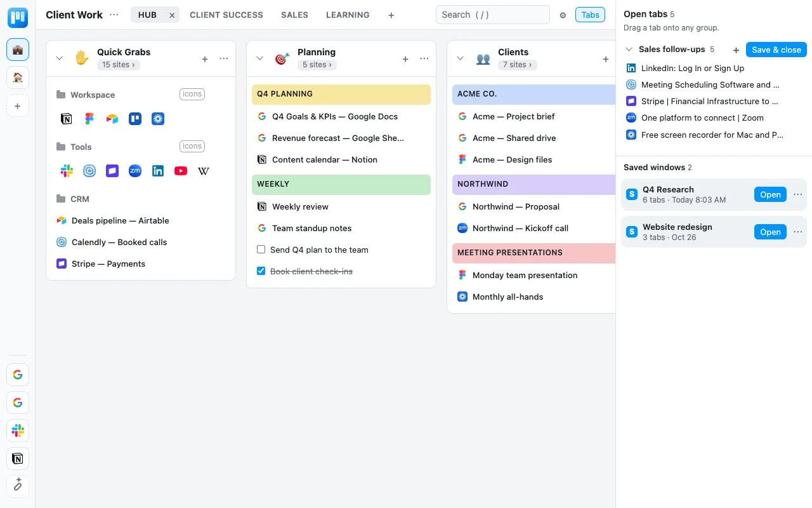Add a new tab after LEARNING
812x508 pixels.
[x=391, y=15]
